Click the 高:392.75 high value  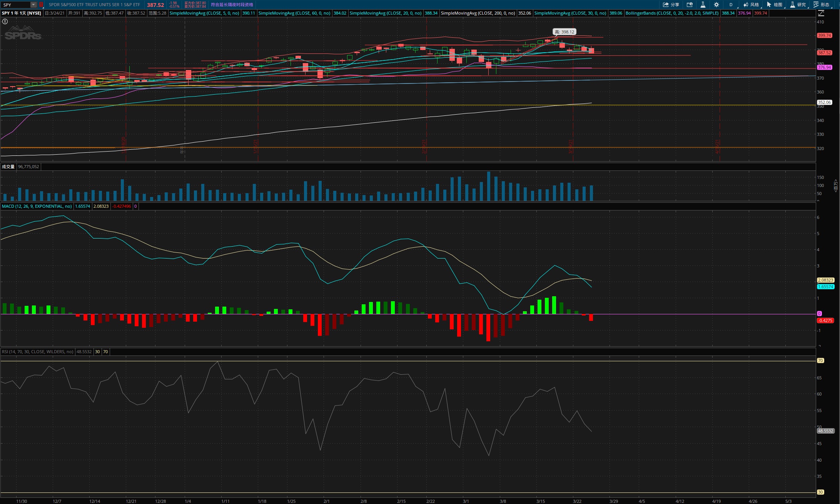click(x=93, y=13)
